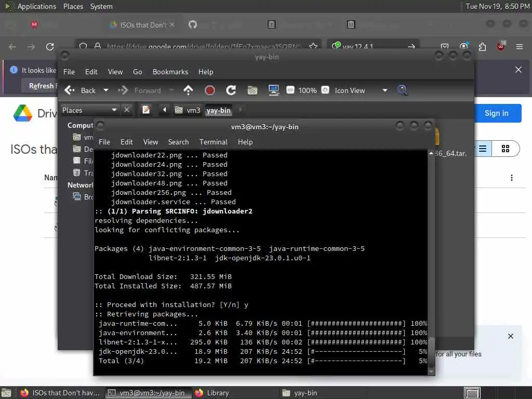Open the file manager File menu
Image resolution: width=532 pixels, height=399 pixels.
point(69,72)
